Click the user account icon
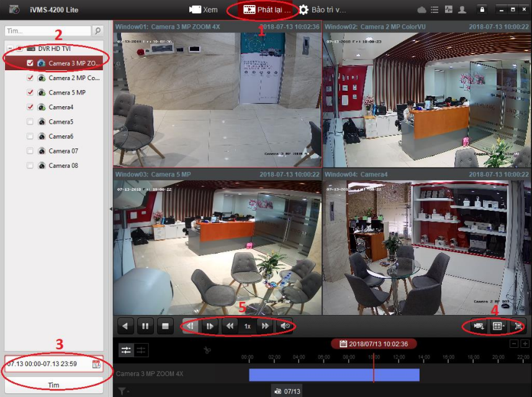The image size is (532, 397). (x=462, y=9)
